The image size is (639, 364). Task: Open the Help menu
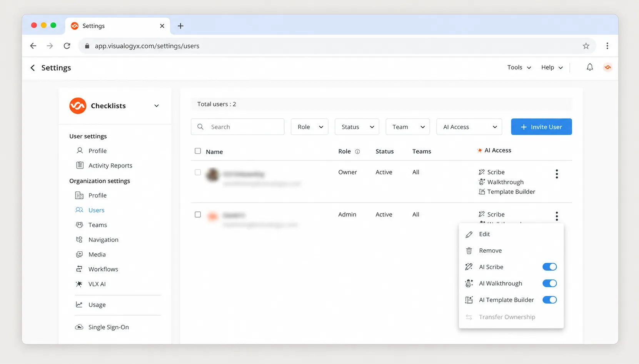pos(552,67)
